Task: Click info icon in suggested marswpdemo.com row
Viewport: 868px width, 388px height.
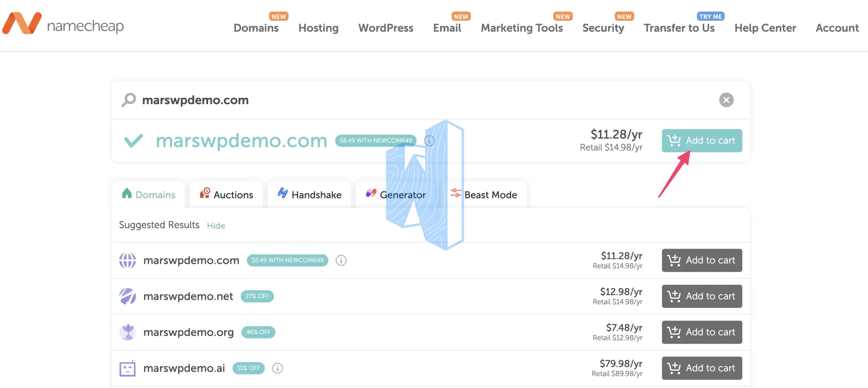Action: (x=341, y=260)
